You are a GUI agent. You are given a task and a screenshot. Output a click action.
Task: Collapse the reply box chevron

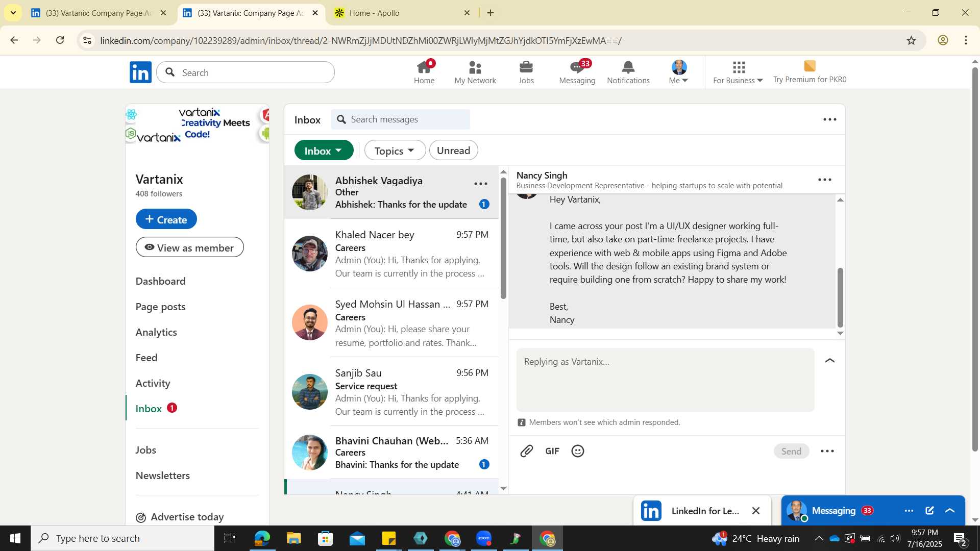coord(830,361)
